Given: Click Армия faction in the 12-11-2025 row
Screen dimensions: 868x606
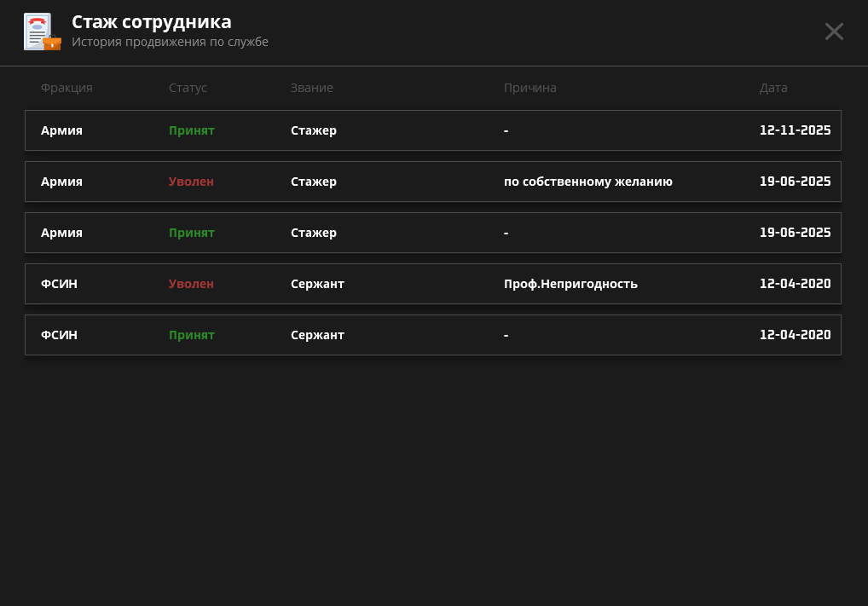Looking at the screenshot, I should tap(61, 130).
